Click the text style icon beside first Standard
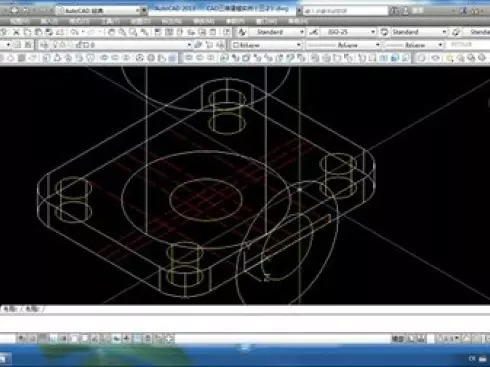 (x=243, y=32)
